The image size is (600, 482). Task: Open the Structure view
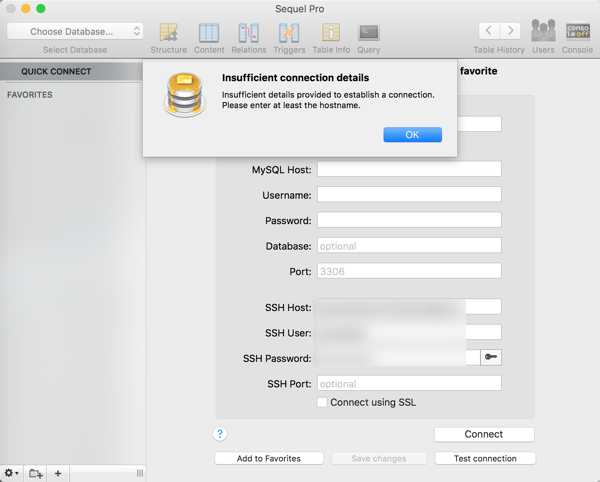coord(168,38)
